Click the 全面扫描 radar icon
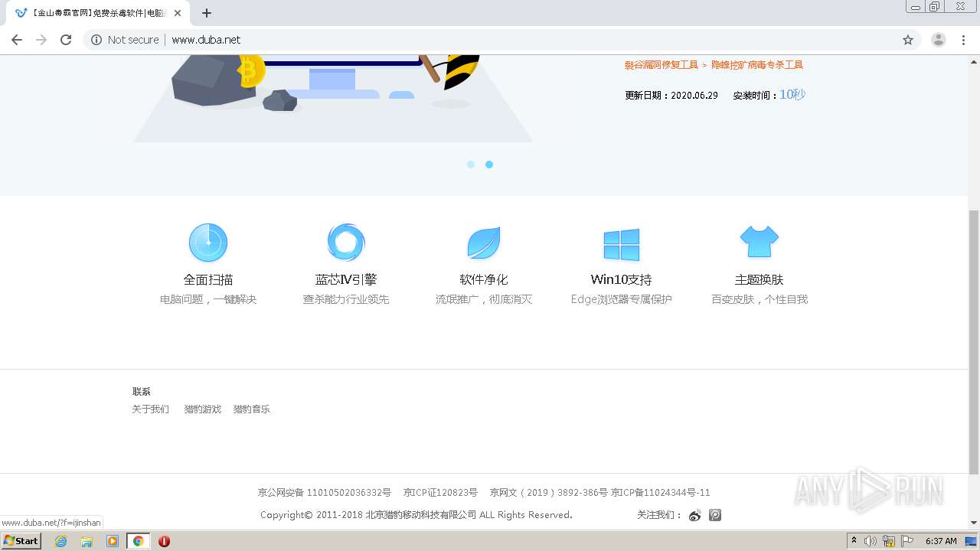This screenshot has width=980, height=551. (208, 243)
